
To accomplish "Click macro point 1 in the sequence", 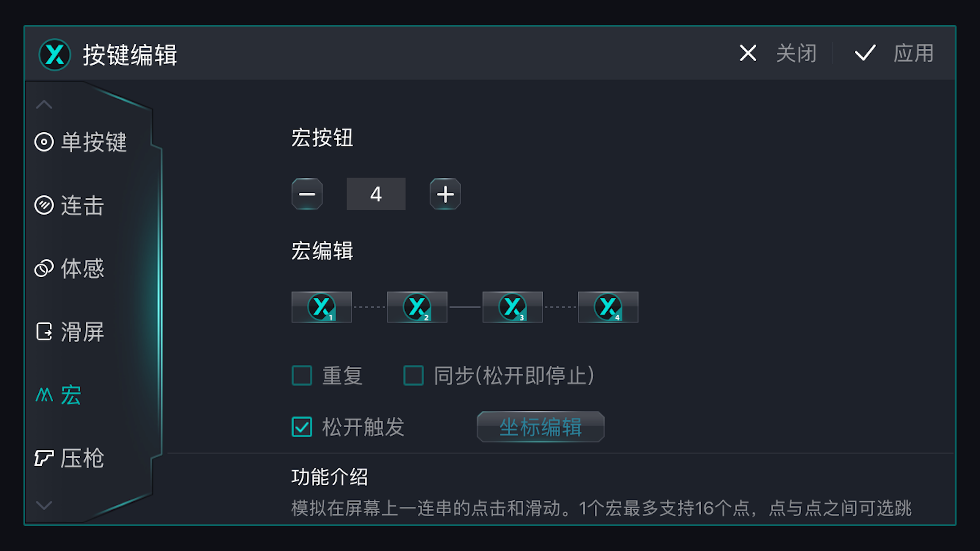I will click(322, 307).
